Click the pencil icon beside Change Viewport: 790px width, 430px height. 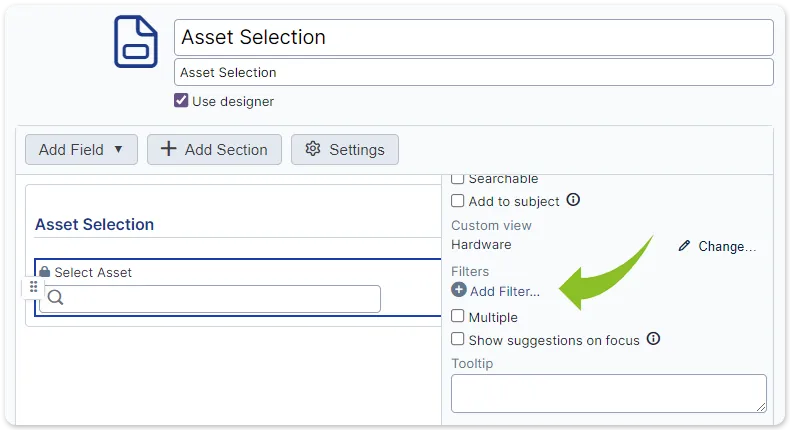(684, 245)
